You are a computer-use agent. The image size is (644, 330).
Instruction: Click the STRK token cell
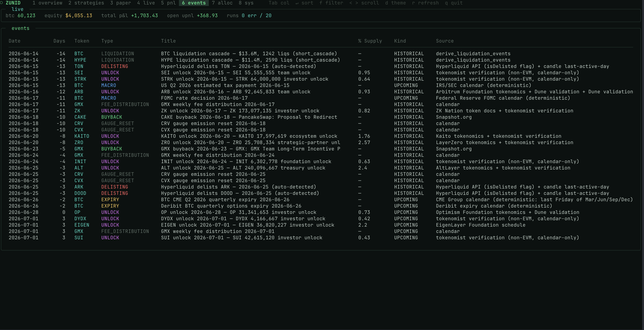pyautogui.click(x=80, y=79)
